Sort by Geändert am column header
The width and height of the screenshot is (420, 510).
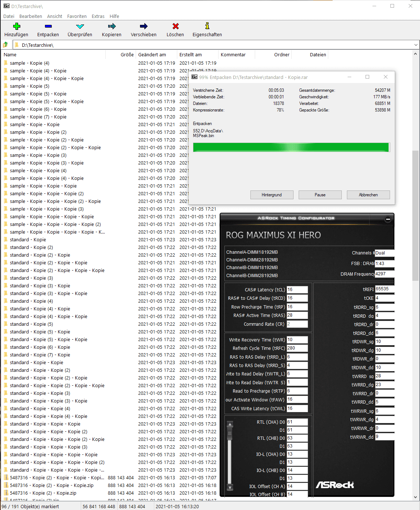(156, 54)
